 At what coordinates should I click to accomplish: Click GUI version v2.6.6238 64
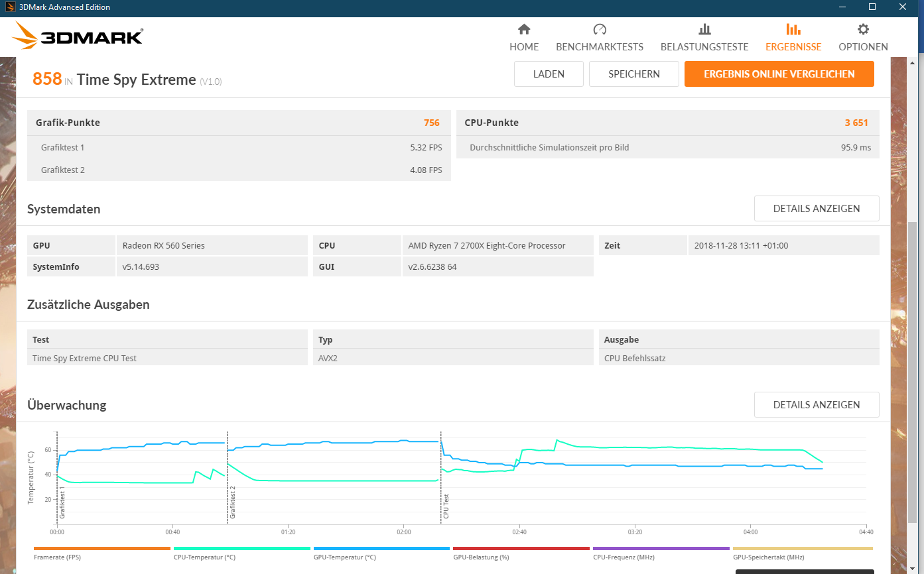(497, 266)
